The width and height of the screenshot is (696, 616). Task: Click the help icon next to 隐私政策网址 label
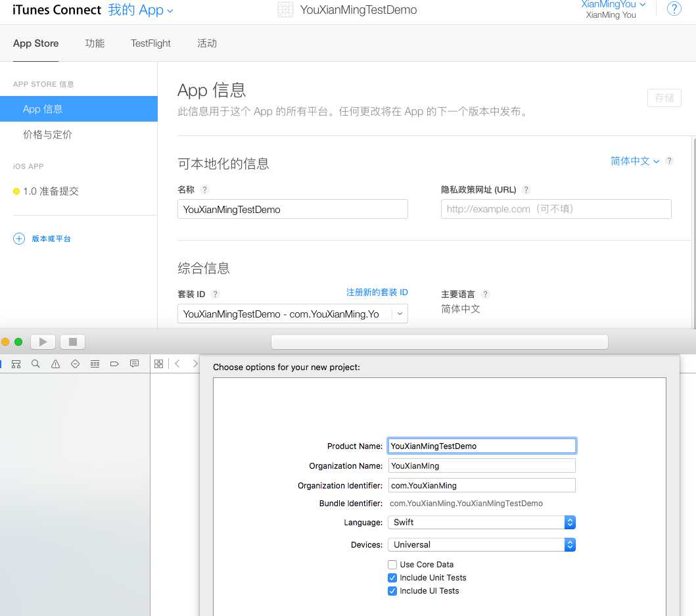[526, 189]
